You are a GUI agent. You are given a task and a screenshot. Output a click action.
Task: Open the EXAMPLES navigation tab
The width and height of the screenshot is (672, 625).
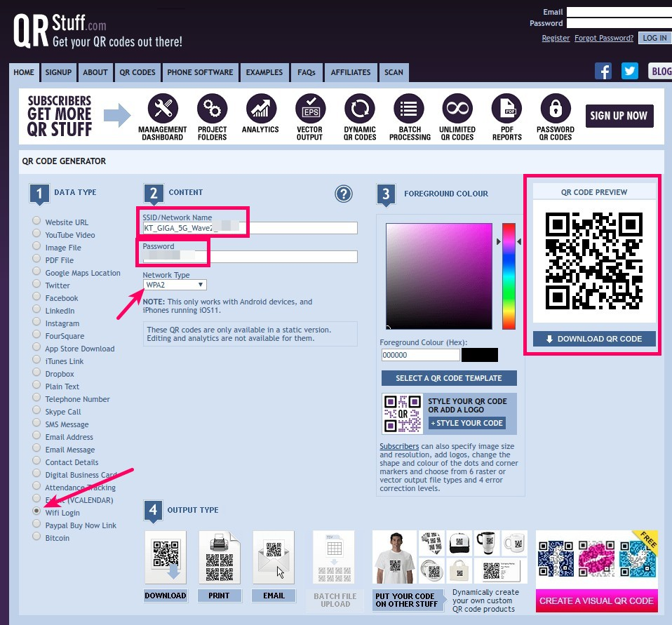coord(264,72)
